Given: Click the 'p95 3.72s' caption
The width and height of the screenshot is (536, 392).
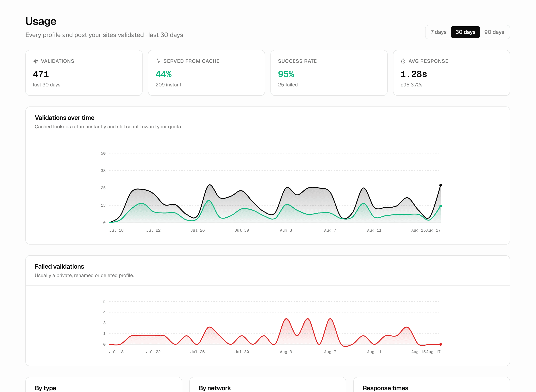Looking at the screenshot, I should tap(411, 85).
